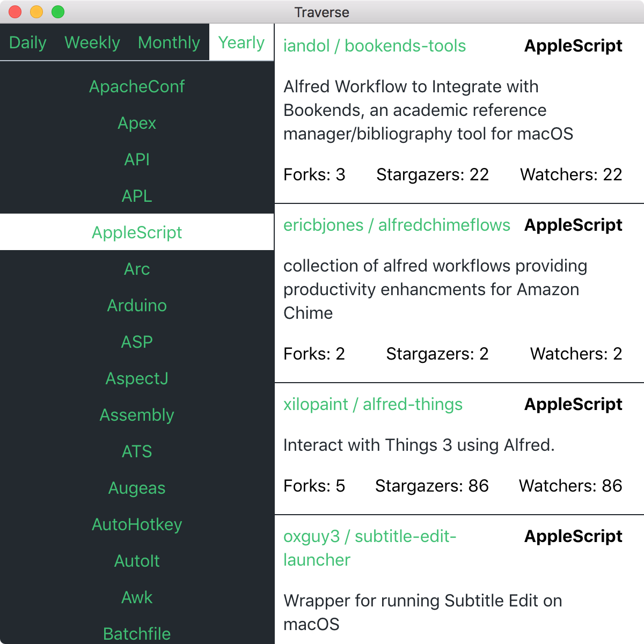Screen dimensions: 644x644
Task: Click 'Forks: 5' on alfred-things card
Action: click(x=314, y=486)
